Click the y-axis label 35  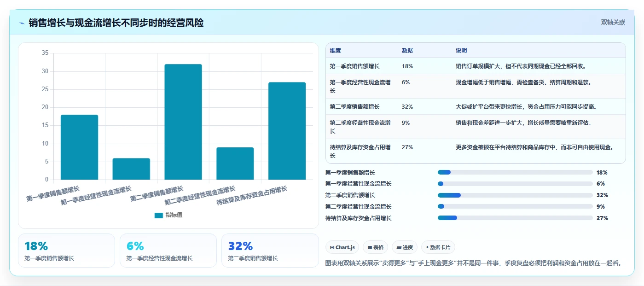45,53
